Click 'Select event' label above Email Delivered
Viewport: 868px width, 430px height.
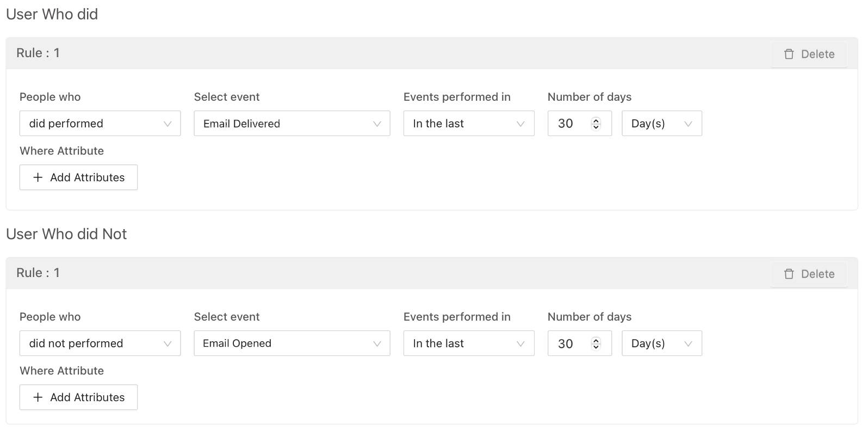pyautogui.click(x=227, y=97)
